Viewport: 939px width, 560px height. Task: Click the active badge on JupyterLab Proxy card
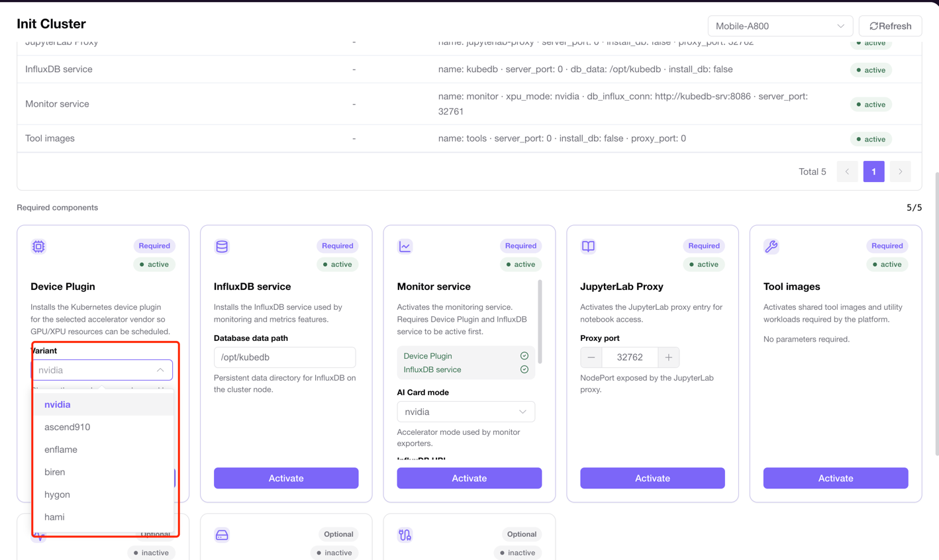coord(703,264)
